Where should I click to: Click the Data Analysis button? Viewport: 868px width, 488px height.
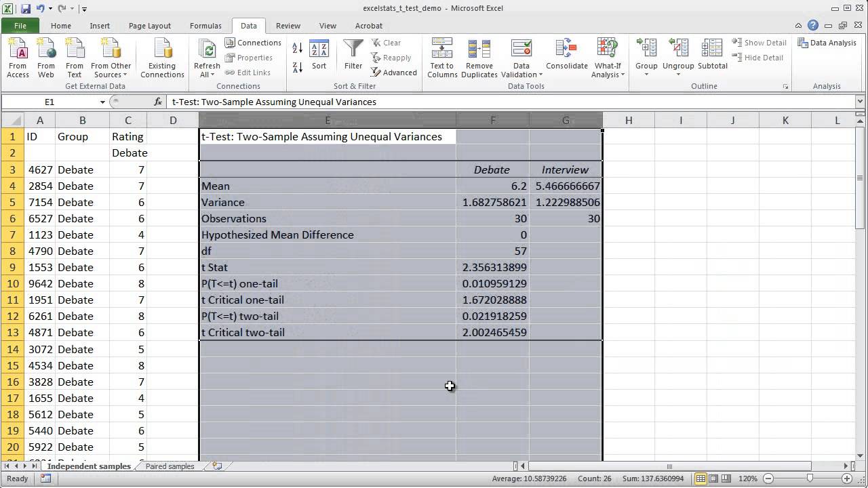pyautogui.click(x=827, y=43)
